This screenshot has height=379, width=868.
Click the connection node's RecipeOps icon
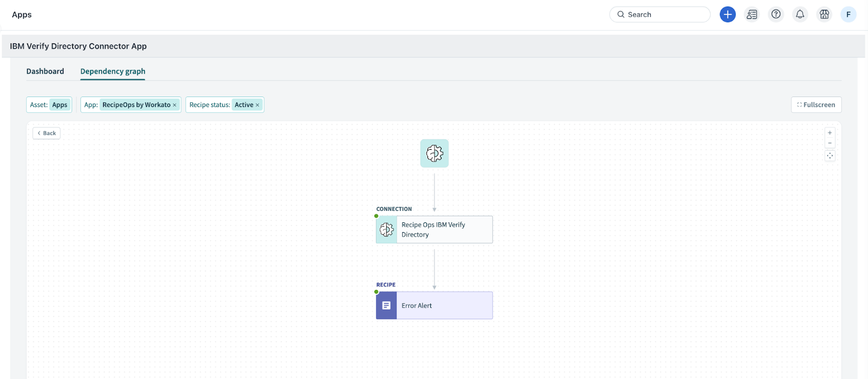[x=387, y=230]
